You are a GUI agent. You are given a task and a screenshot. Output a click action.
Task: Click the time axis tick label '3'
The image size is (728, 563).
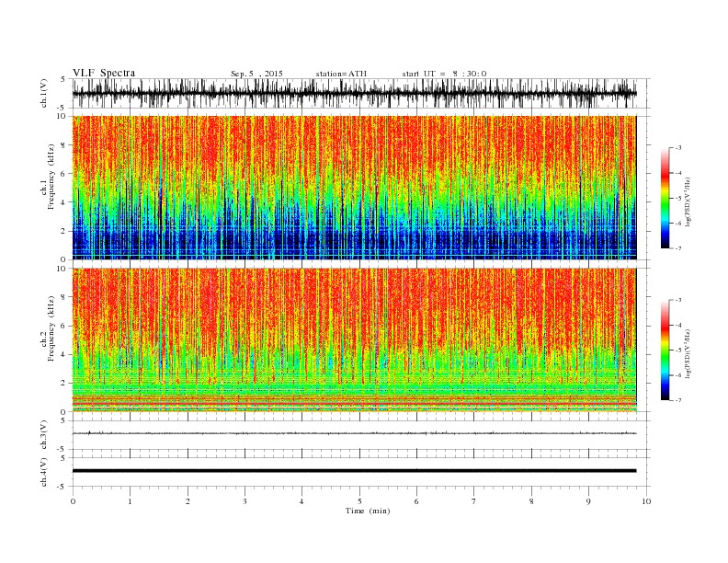coord(245,501)
